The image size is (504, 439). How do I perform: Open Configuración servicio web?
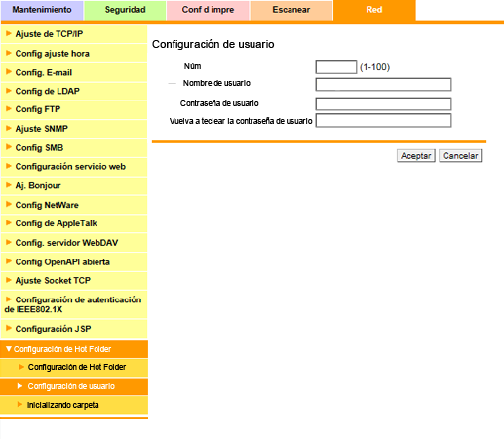pos(74,167)
